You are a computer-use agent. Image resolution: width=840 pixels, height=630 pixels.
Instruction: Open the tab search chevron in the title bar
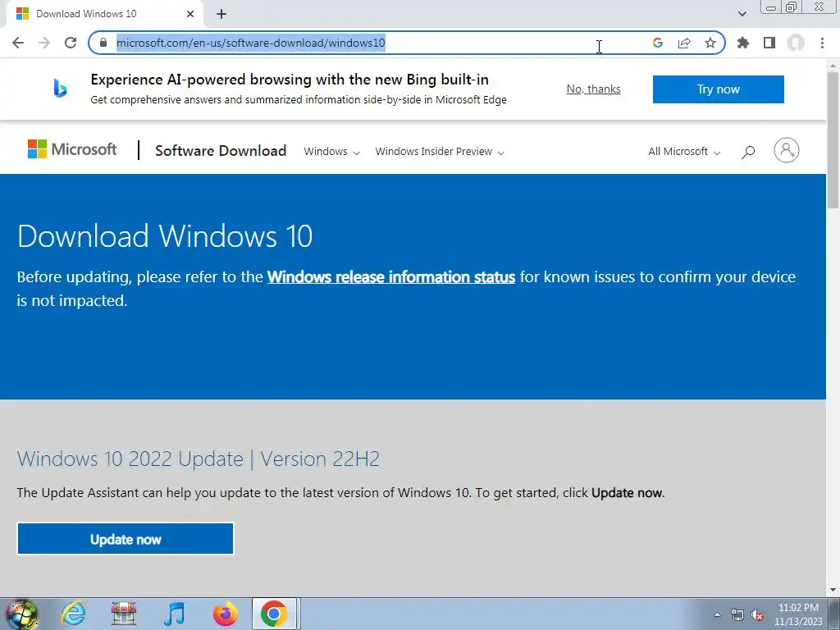tap(742, 14)
